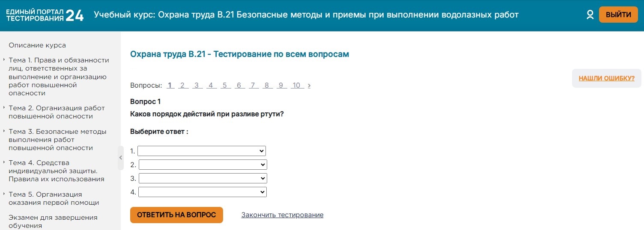Open the third answer dropdown
Image resolution: width=644 pixels, height=230 pixels.
click(203, 178)
